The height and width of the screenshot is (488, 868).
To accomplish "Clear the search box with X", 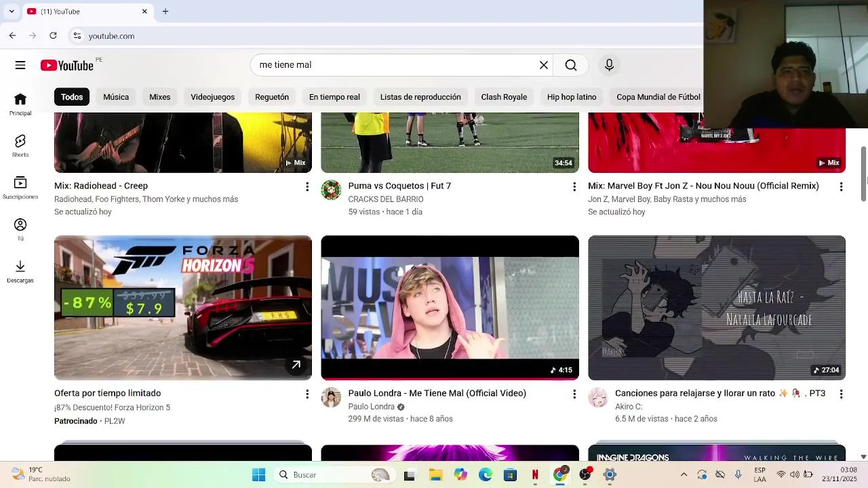I will [543, 65].
